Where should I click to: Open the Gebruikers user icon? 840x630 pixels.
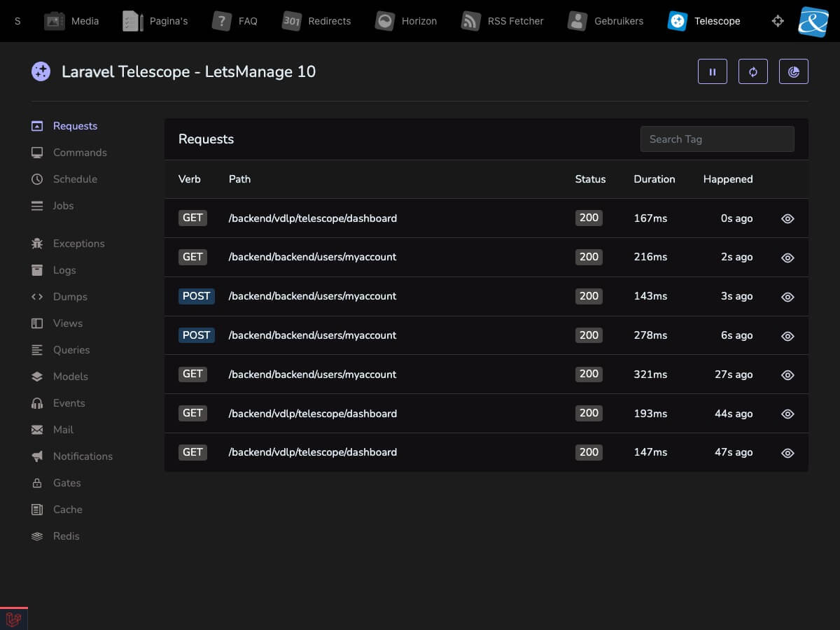coord(577,21)
